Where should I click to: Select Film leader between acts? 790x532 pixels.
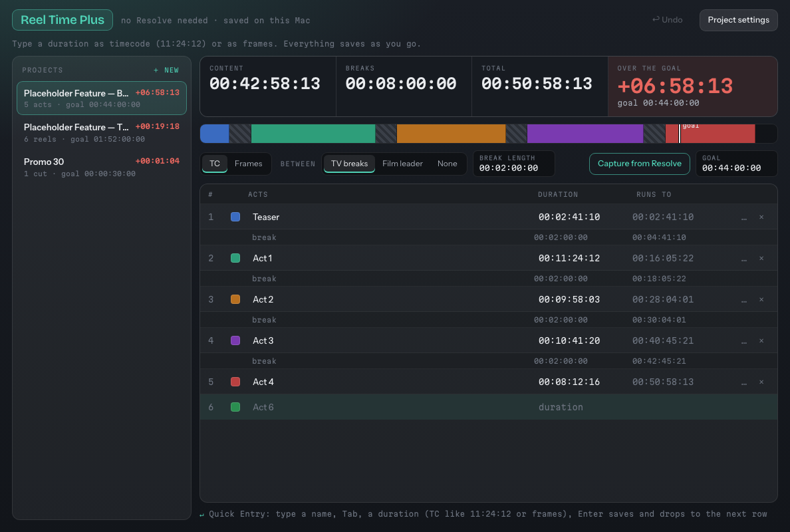click(402, 164)
